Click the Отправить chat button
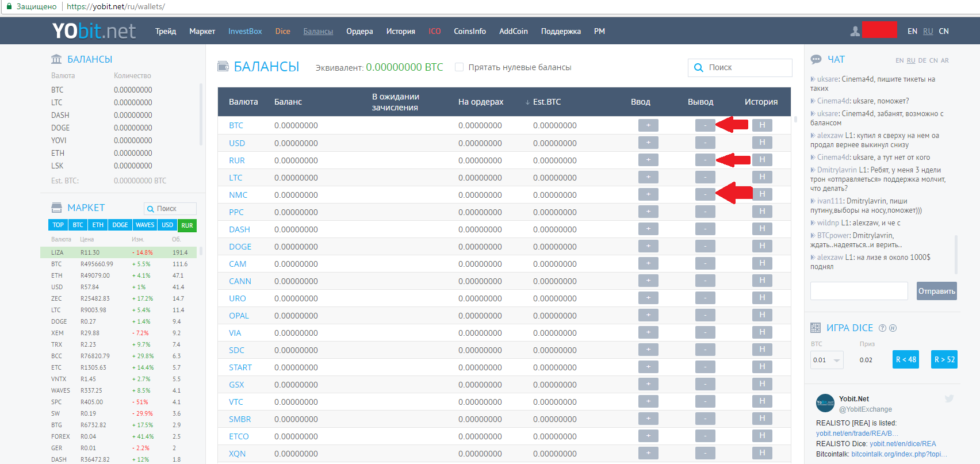This screenshot has height=464, width=980. pyautogui.click(x=937, y=291)
